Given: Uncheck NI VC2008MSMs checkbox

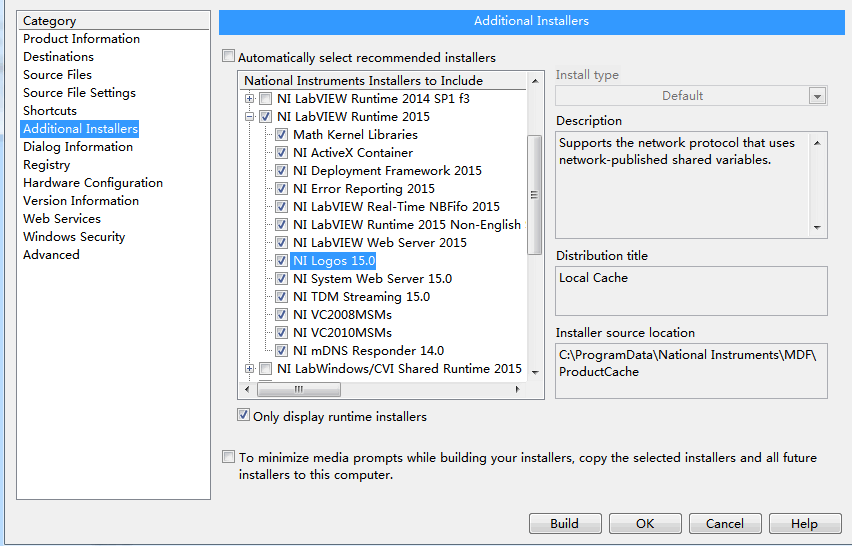Looking at the screenshot, I should [281, 315].
